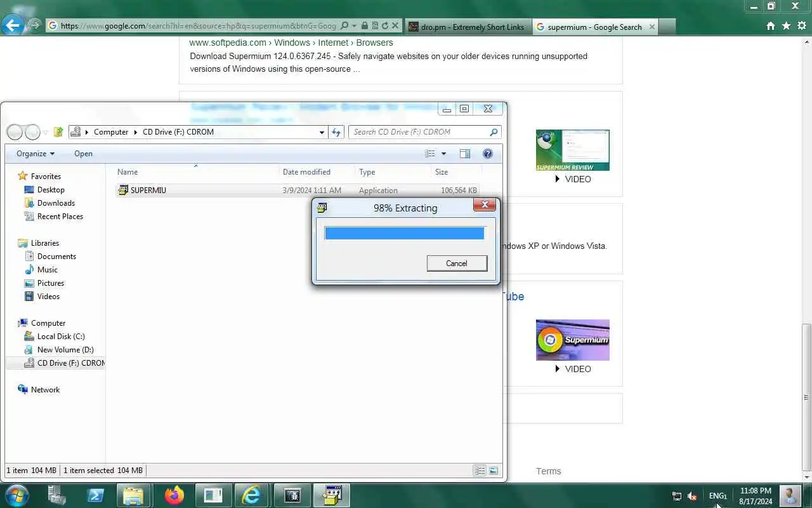The image size is (812, 508).
Task: Sort files by the Name column
Action: pyautogui.click(x=197, y=172)
